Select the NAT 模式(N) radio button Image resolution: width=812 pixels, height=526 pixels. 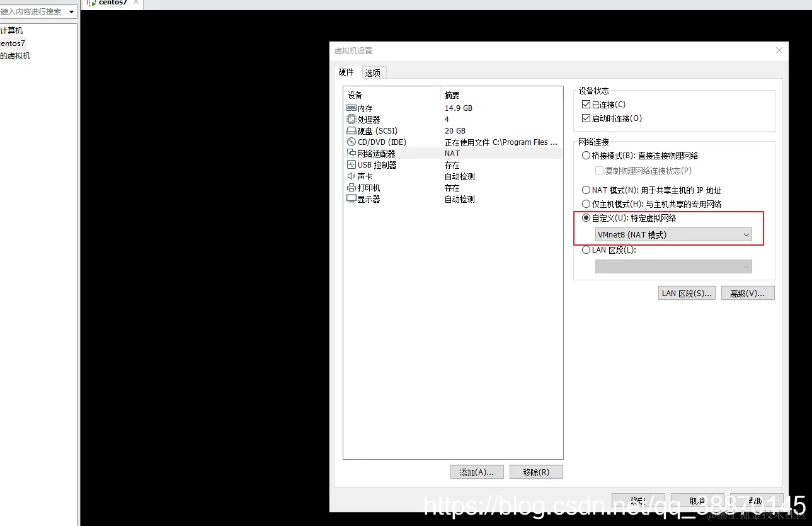(x=586, y=190)
